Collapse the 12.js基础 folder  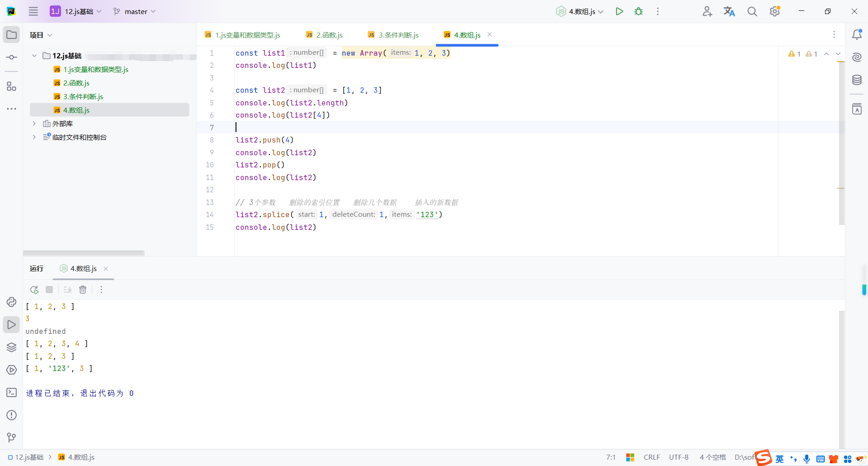coord(34,56)
